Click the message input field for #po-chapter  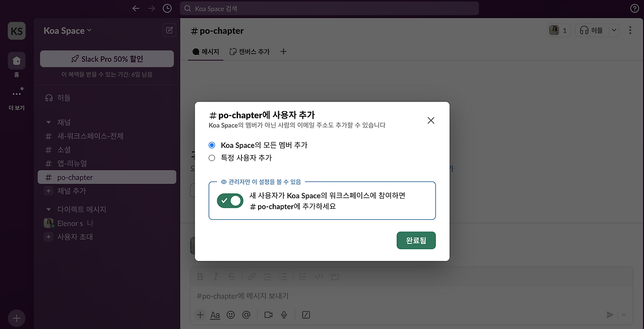tap(352, 296)
